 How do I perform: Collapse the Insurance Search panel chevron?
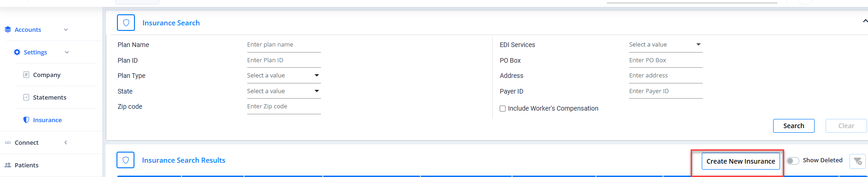point(865,21)
